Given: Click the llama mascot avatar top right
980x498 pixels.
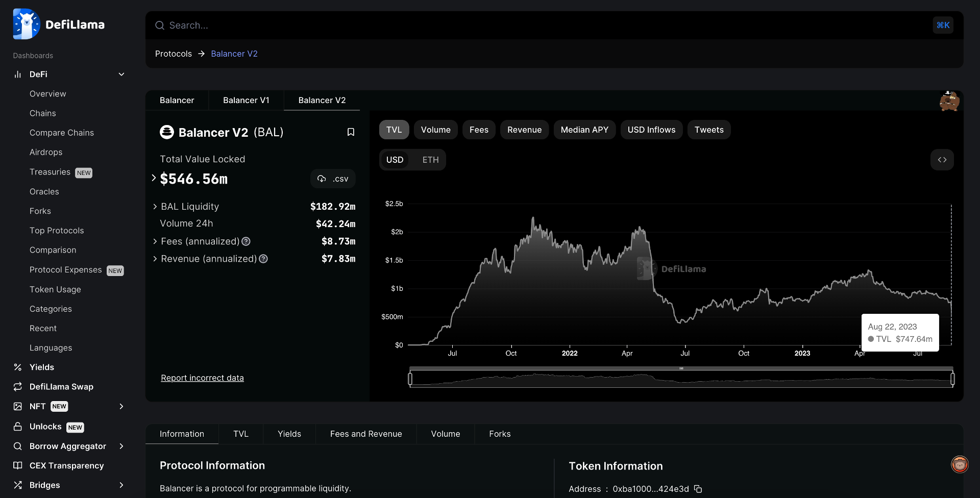Looking at the screenshot, I should pyautogui.click(x=949, y=101).
